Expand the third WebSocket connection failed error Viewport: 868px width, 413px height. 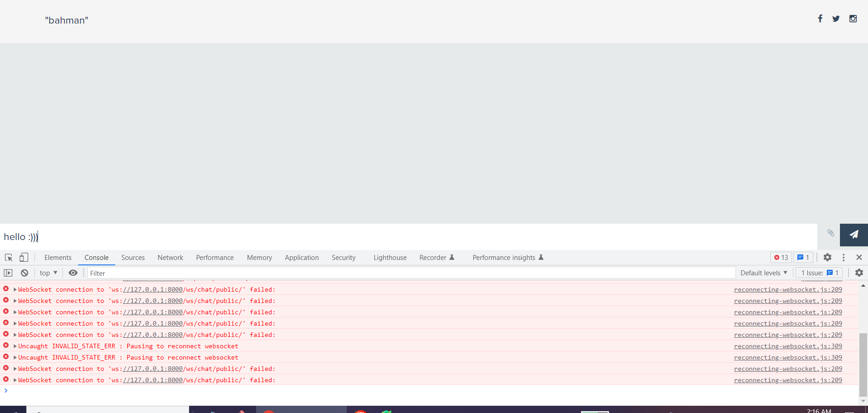coord(15,312)
